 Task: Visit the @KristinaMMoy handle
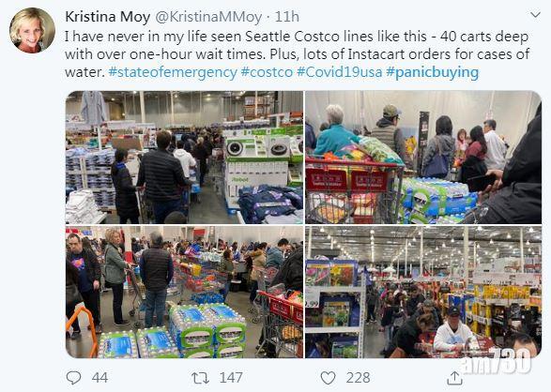tap(208, 17)
